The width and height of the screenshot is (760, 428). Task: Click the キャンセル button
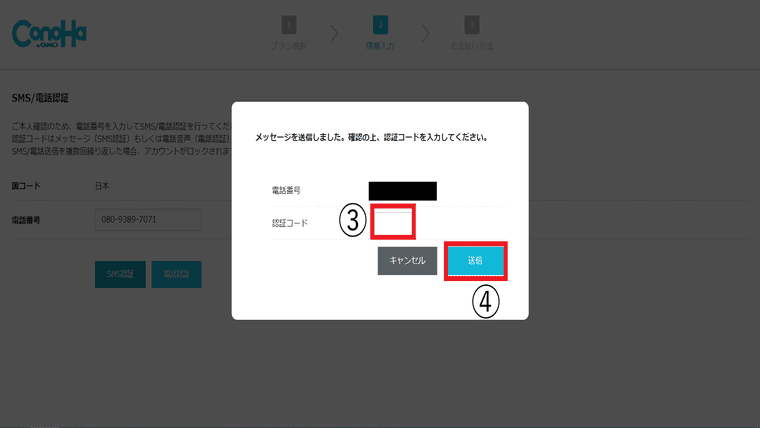407,261
